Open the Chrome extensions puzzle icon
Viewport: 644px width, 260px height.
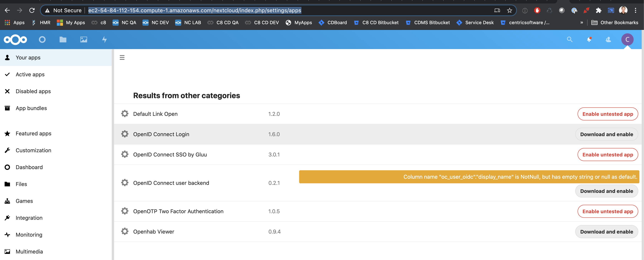point(599,10)
